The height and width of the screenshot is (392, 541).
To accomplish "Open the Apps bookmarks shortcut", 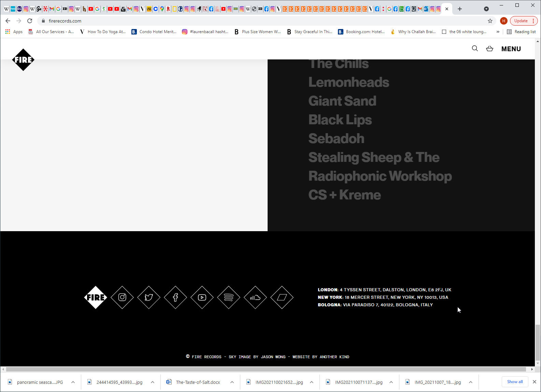I will pos(14,32).
